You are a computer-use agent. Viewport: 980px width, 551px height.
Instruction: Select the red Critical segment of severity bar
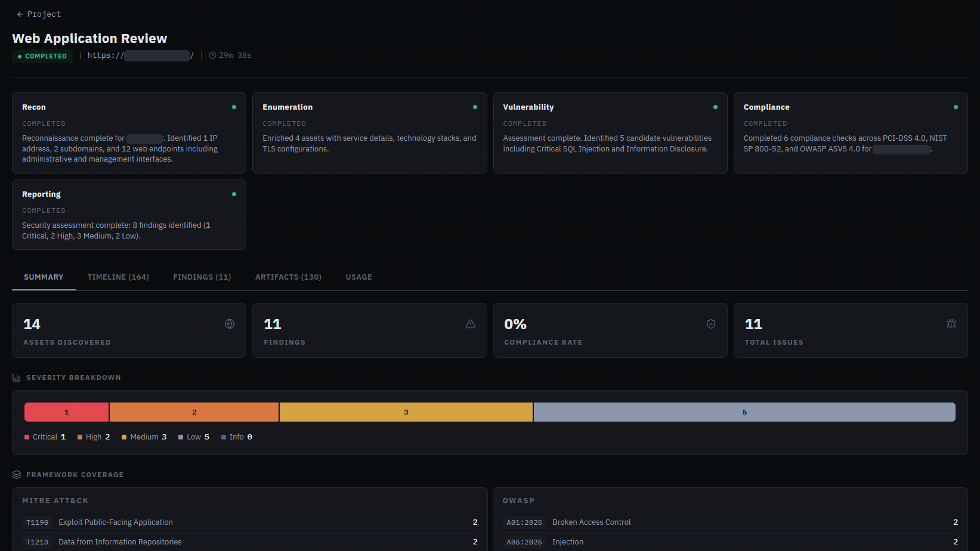[67, 412]
